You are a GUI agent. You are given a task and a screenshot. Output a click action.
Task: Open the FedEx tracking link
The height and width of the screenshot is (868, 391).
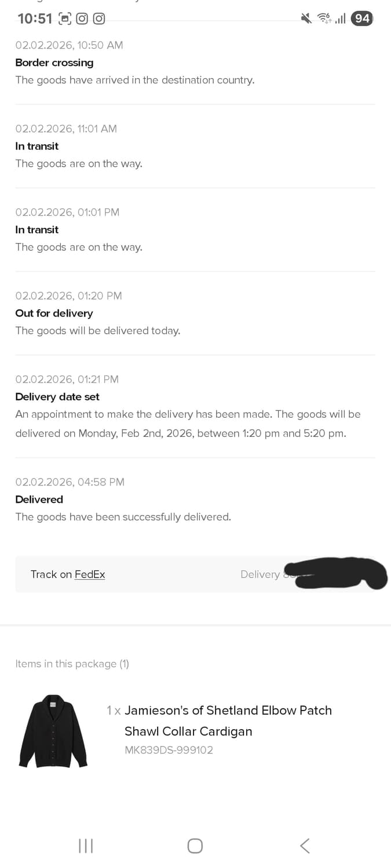[x=90, y=574]
